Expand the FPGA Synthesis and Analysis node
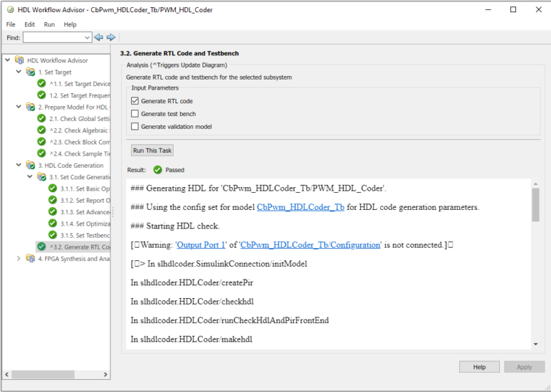 point(19,259)
